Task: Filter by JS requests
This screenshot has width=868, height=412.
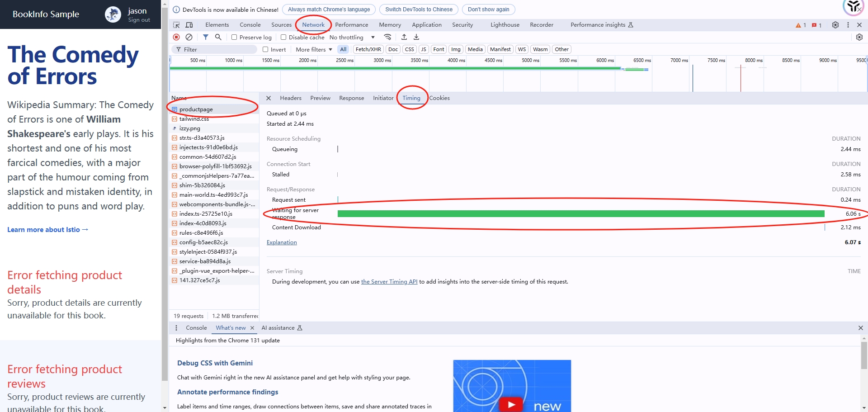Action: coord(424,49)
